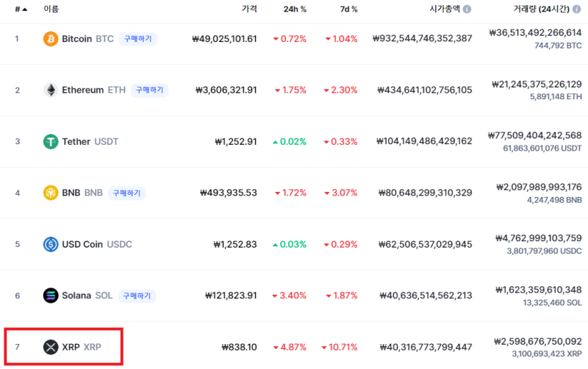Sort table by 시가총액 column header
The image size is (588, 369).
pyautogui.click(x=445, y=9)
